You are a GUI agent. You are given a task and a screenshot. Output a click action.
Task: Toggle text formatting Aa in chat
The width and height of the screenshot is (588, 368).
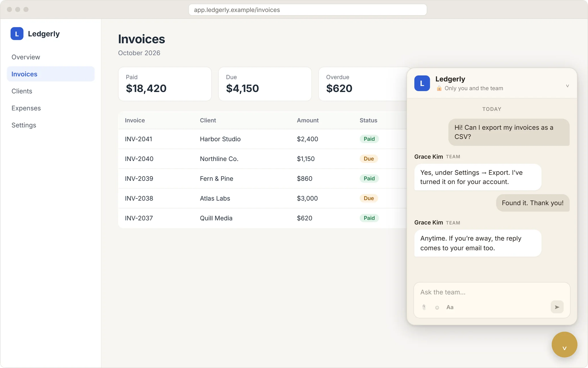coord(450,307)
